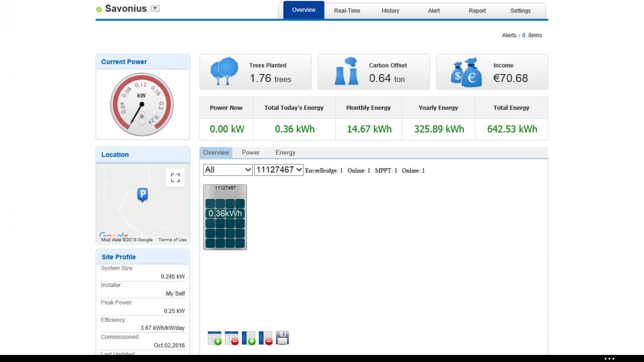Switch to the Energy sub-tab
644x362 pixels.
click(x=285, y=153)
